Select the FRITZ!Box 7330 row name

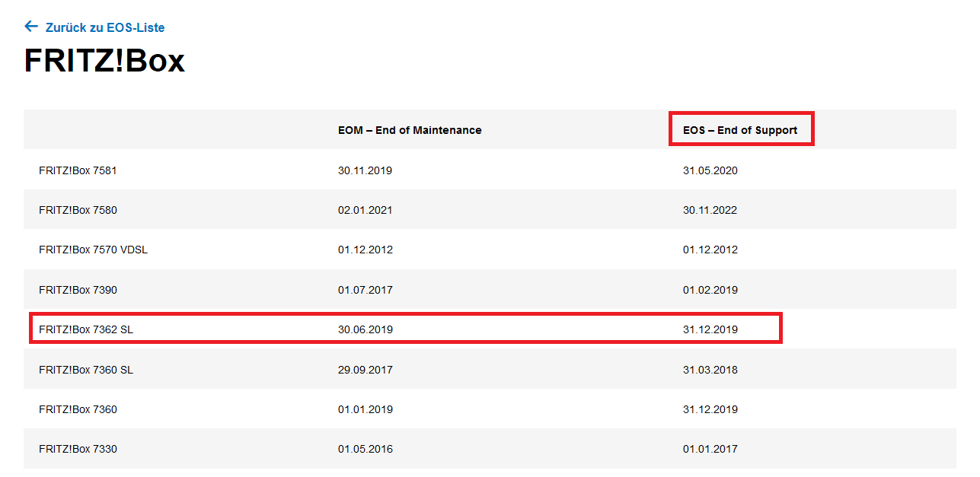[78, 449]
